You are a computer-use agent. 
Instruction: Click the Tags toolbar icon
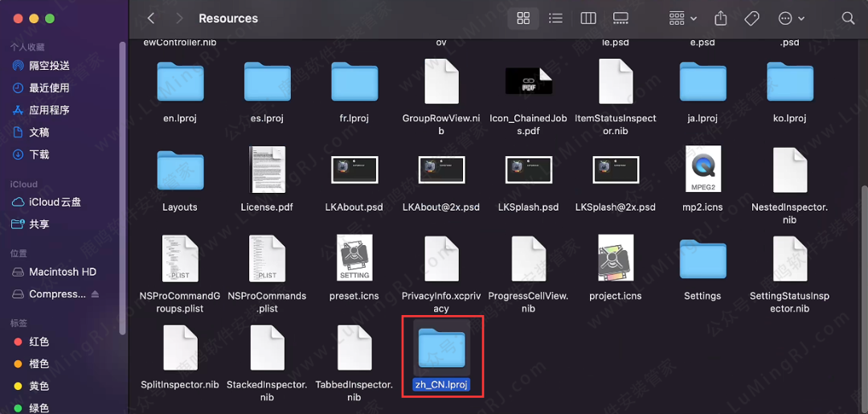751,18
